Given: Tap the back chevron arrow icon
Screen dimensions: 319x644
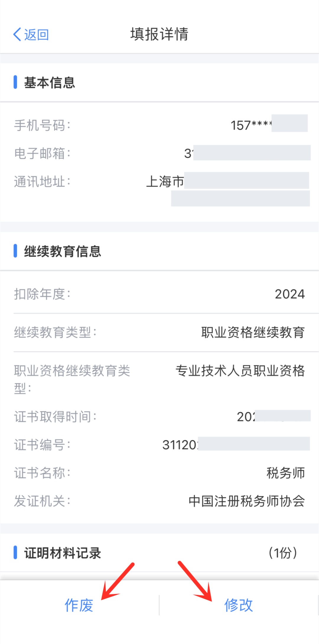Looking at the screenshot, I should (x=17, y=35).
